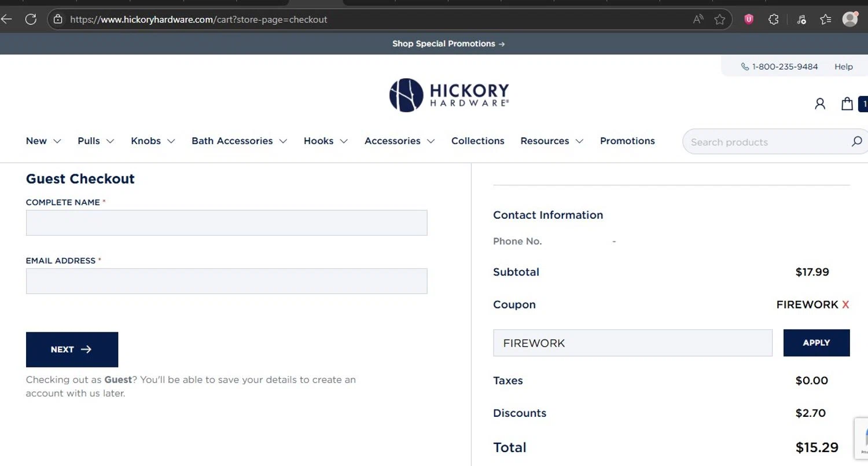This screenshot has width=868, height=466.
Task: Reload the page with the refresh icon
Action: click(31, 19)
